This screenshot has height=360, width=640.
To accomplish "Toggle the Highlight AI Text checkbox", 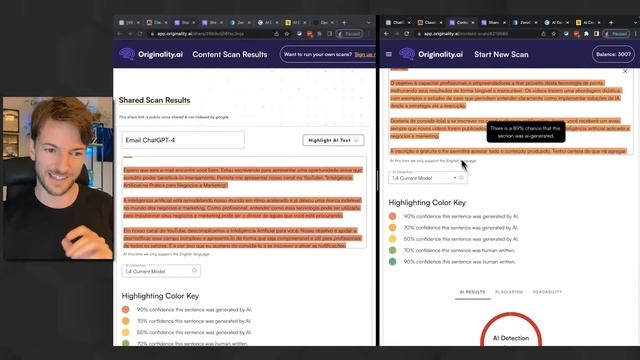I will coord(333,140).
